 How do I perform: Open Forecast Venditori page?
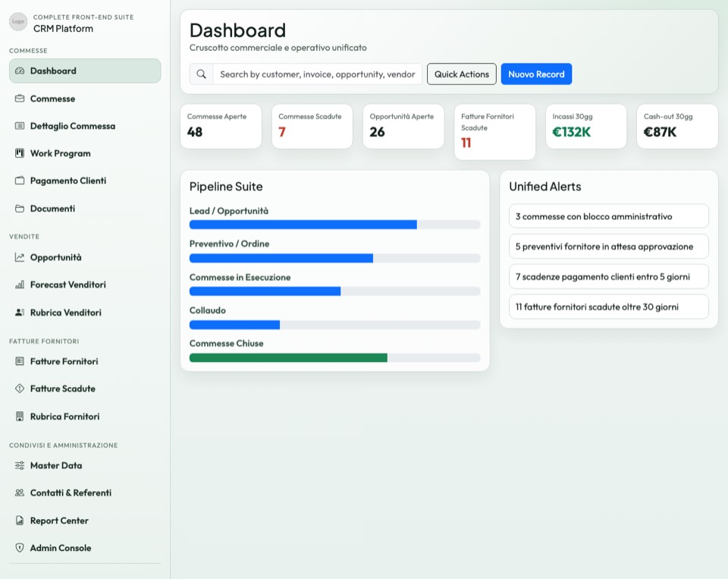(85, 285)
